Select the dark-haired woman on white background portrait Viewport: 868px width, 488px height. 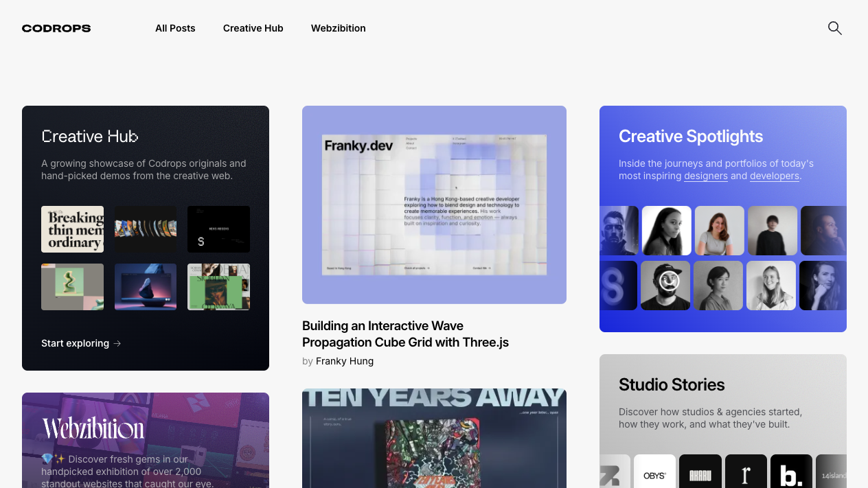point(667,231)
